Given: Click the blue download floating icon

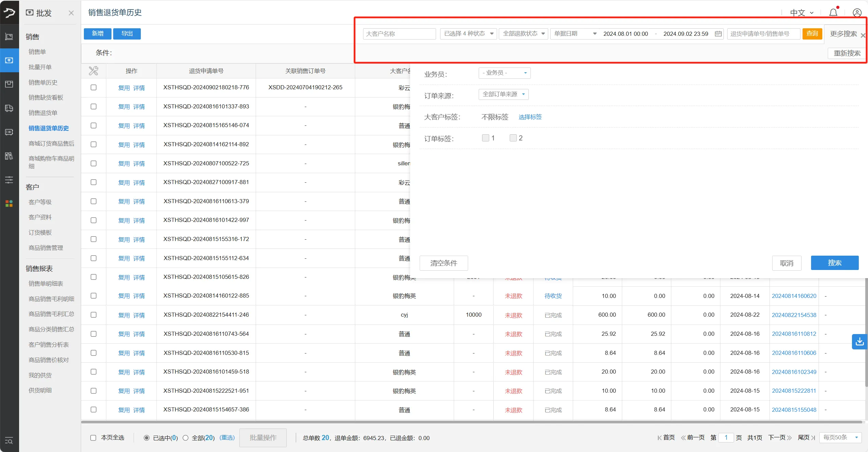Looking at the screenshot, I should pos(859,341).
